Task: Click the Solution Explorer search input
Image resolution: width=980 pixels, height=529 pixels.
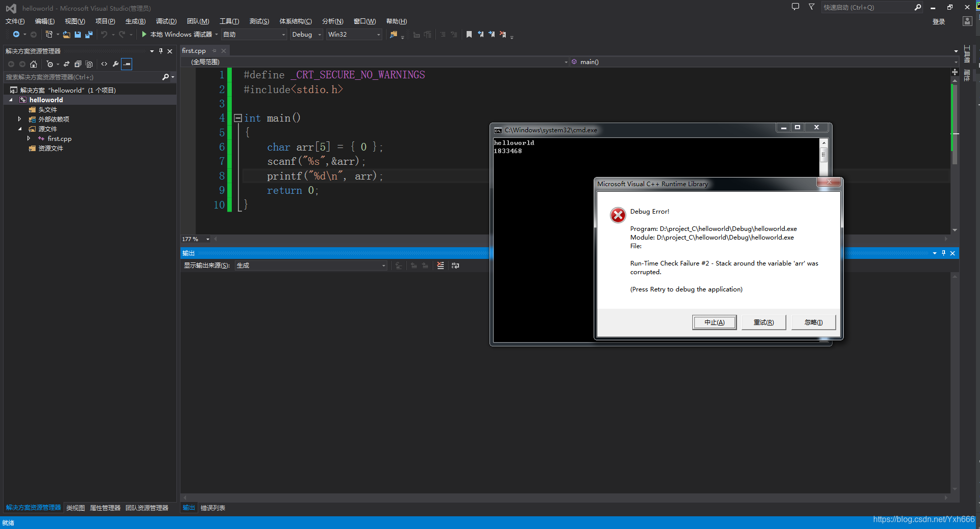Action: point(82,77)
